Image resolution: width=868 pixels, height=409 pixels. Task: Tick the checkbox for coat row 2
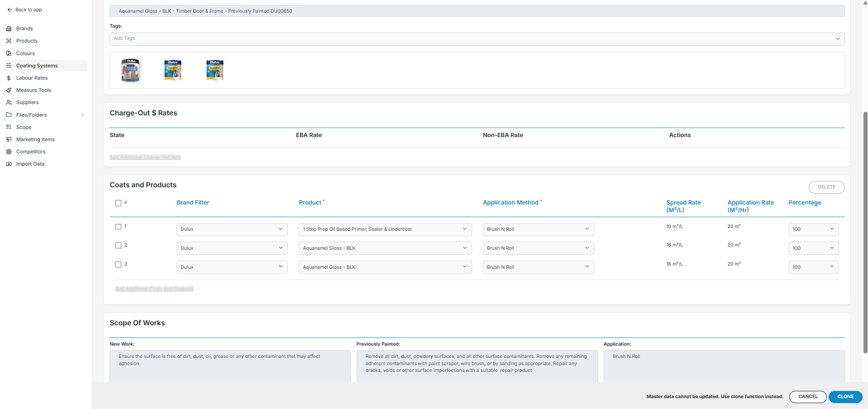[118, 246]
